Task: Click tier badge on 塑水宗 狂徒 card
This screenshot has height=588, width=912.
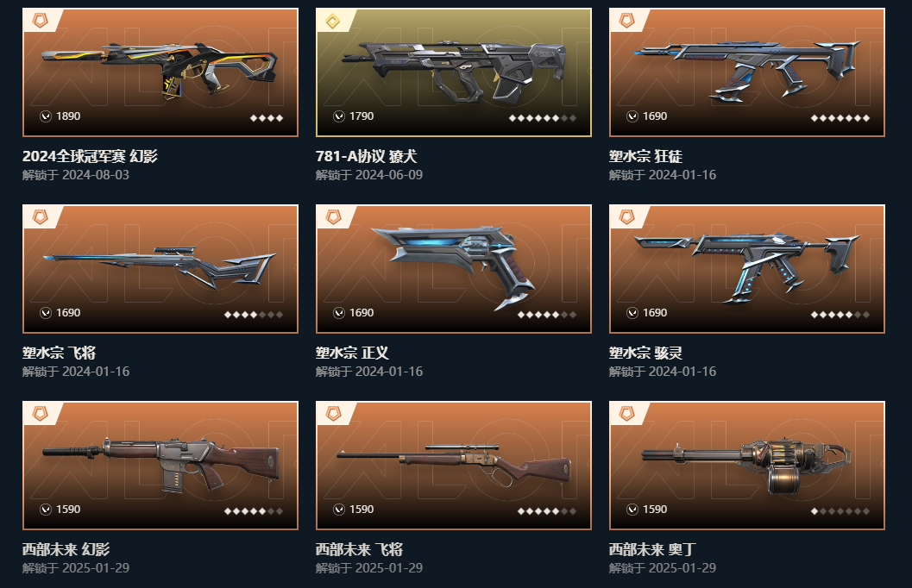Action: pyautogui.click(x=627, y=21)
